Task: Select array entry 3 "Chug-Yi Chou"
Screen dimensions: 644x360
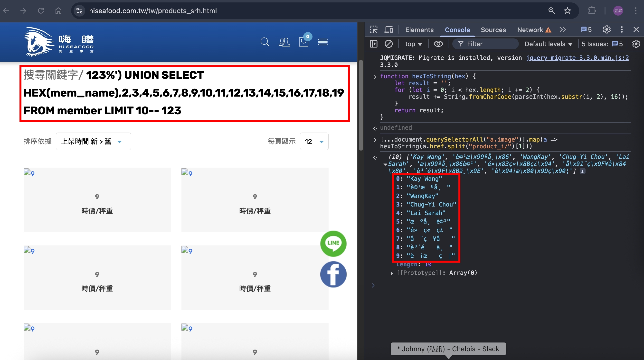Action: click(426, 205)
